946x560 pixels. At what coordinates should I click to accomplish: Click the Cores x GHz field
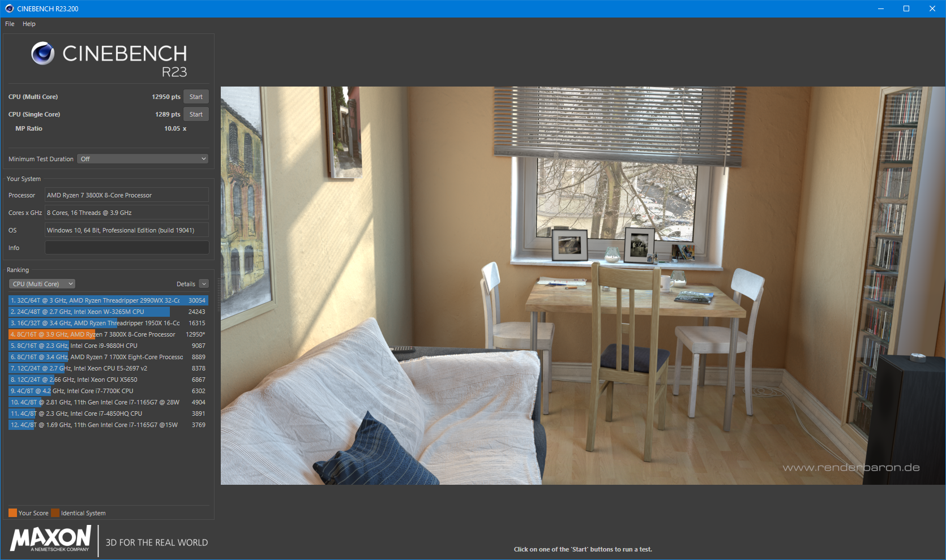127,213
